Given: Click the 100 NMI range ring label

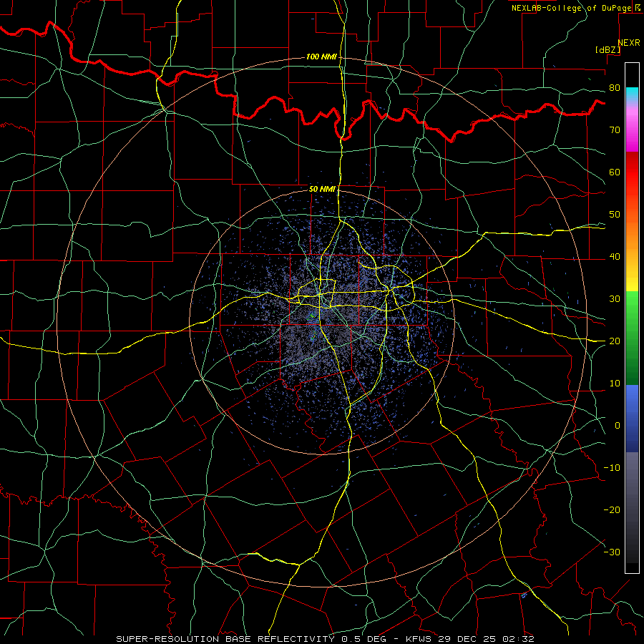Looking at the screenshot, I should coord(321,57).
